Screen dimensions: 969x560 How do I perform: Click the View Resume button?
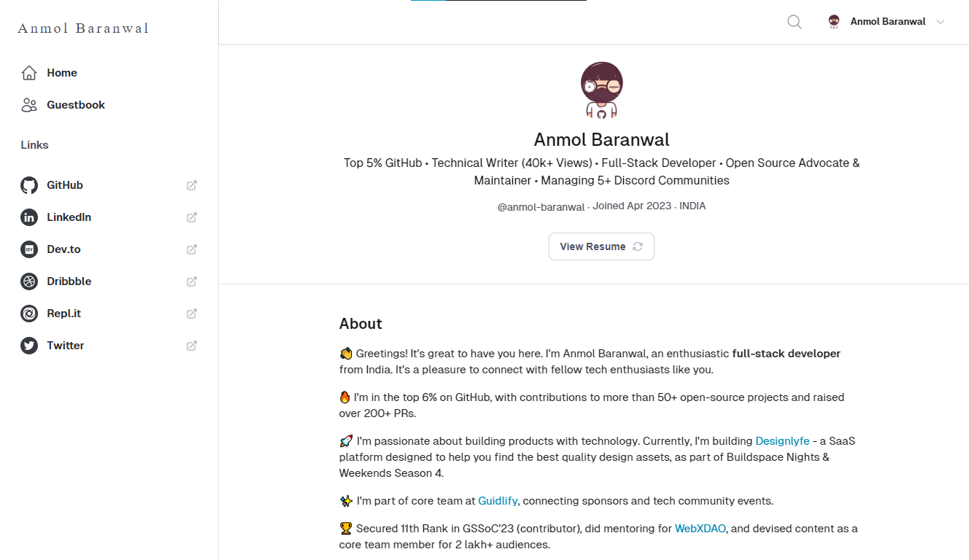point(601,246)
